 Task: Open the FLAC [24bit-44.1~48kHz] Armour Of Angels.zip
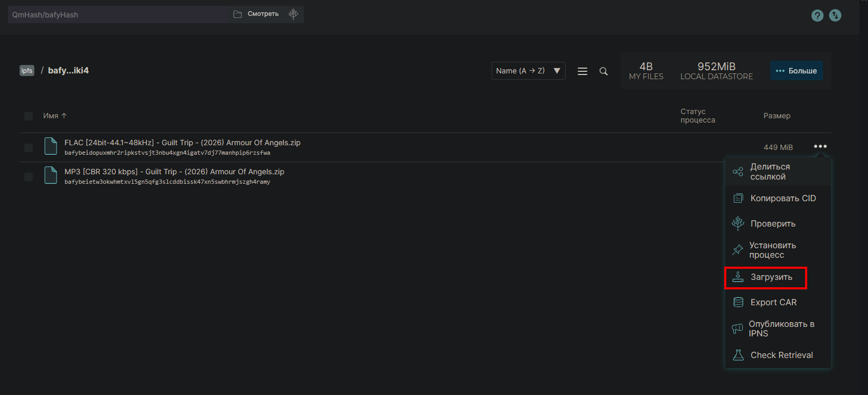coord(182,143)
